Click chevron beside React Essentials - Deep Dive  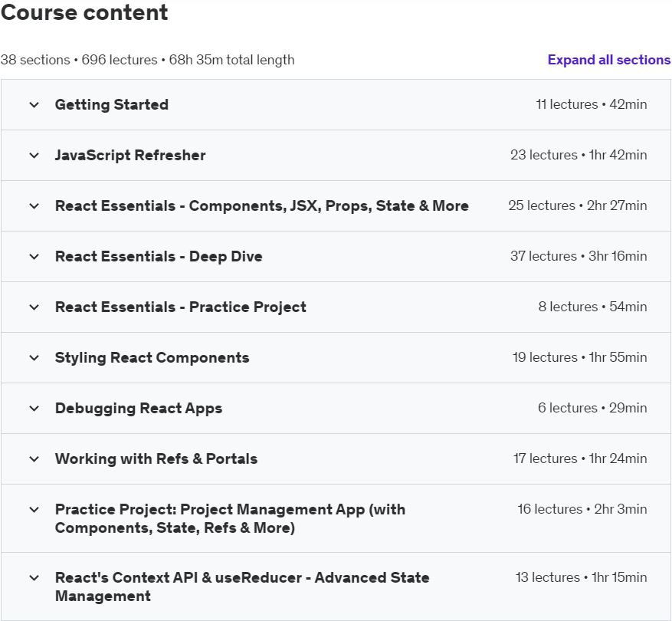[x=34, y=257]
